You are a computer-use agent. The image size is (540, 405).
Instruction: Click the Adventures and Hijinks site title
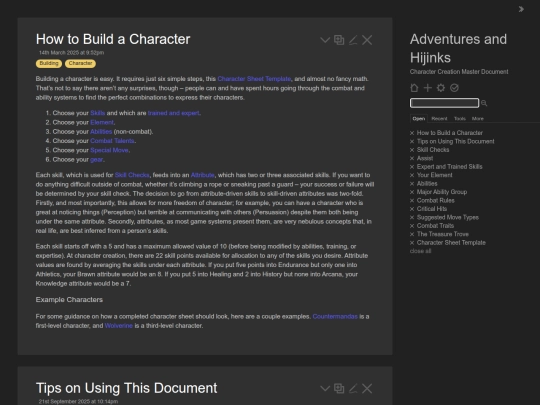pyautogui.click(x=458, y=49)
